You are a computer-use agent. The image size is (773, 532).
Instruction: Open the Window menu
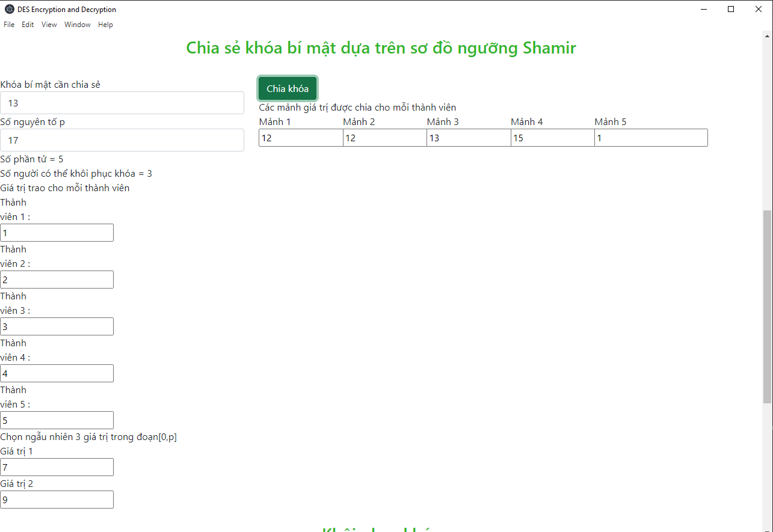point(78,25)
